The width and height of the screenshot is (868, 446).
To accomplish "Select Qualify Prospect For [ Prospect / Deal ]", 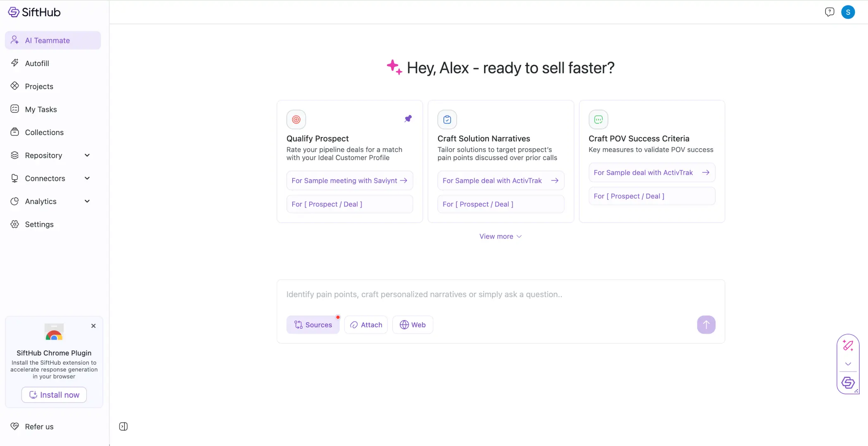I will coord(350,204).
